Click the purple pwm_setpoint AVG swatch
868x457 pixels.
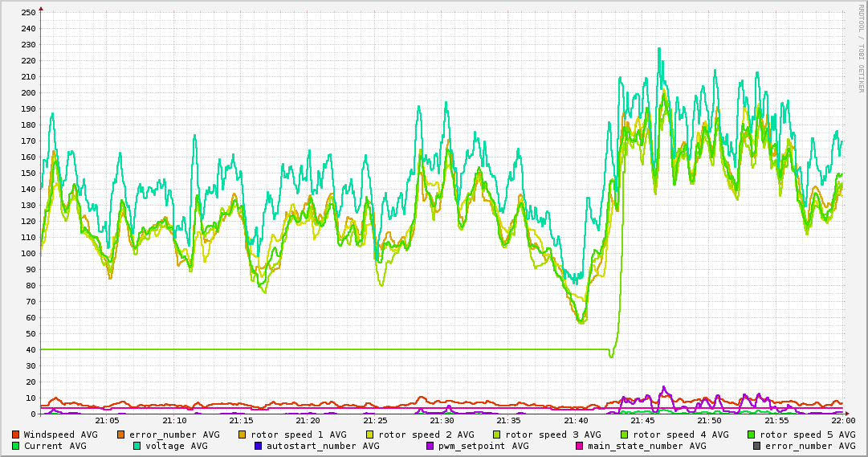point(430,446)
